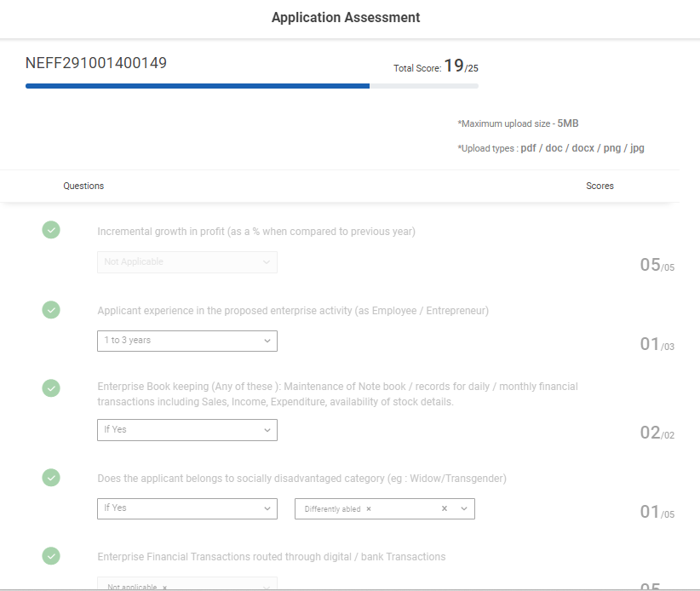Click the blue total score progress bar
Image resolution: width=700 pixels, height=591 pixels.
coord(198,86)
